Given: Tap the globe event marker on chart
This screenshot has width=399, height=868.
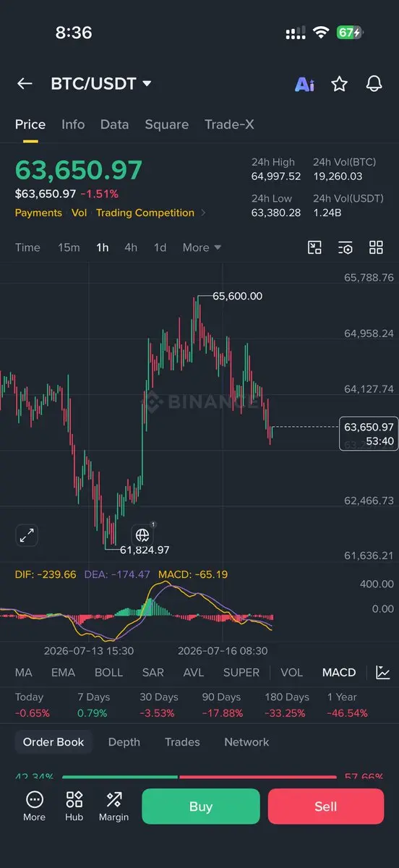Looking at the screenshot, I should (x=142, y=535).
